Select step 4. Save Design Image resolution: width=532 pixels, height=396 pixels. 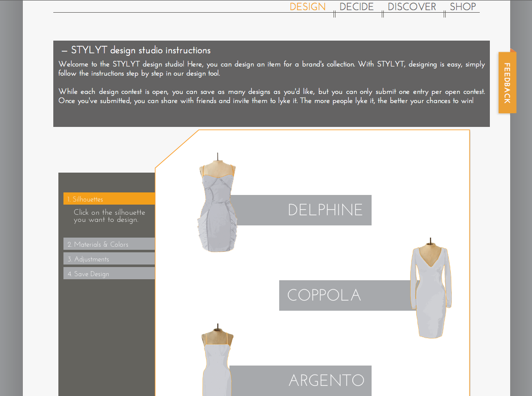[109, 274]
